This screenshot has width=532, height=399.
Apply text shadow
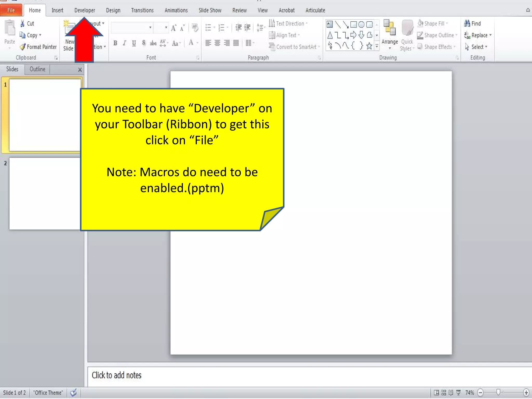tap(144, 43)
